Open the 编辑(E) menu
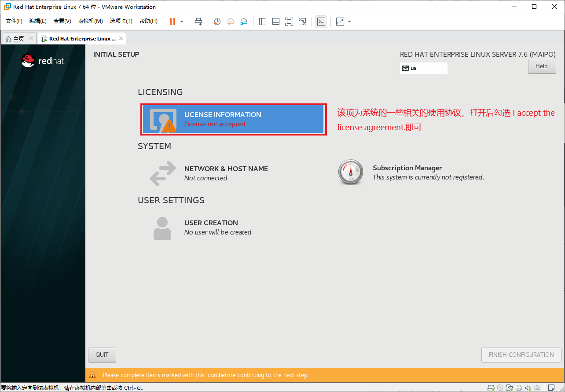The image size is (565, 392). click(x=38, y=21)
